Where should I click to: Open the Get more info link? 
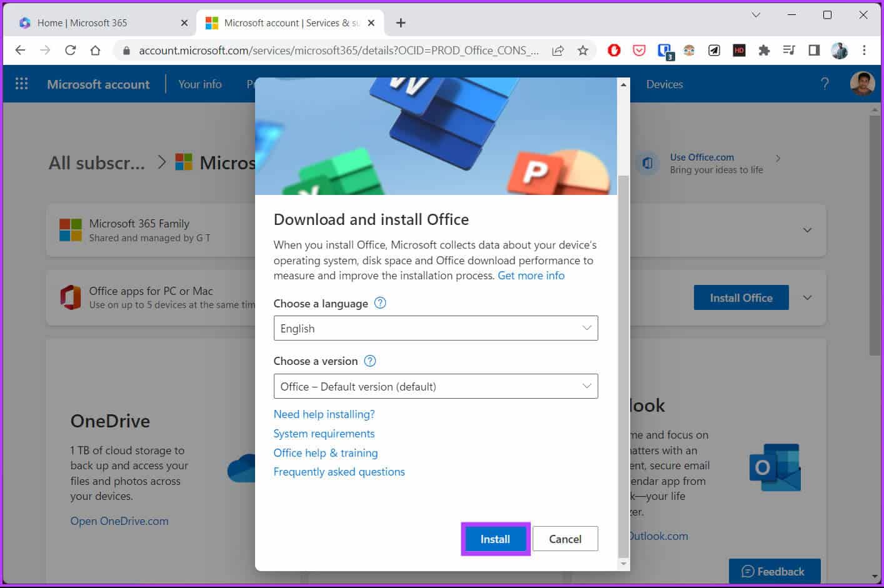pos(531,276)
